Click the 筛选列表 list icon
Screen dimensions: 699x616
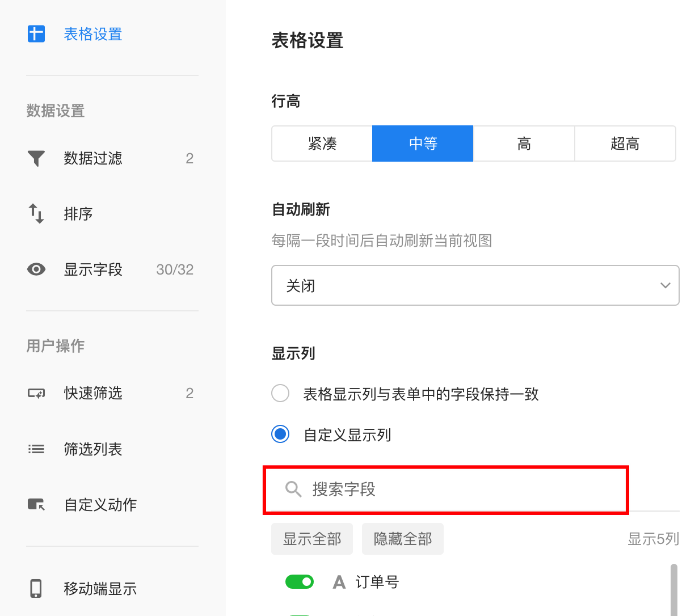pyautogui.click(x=36, y=449)
